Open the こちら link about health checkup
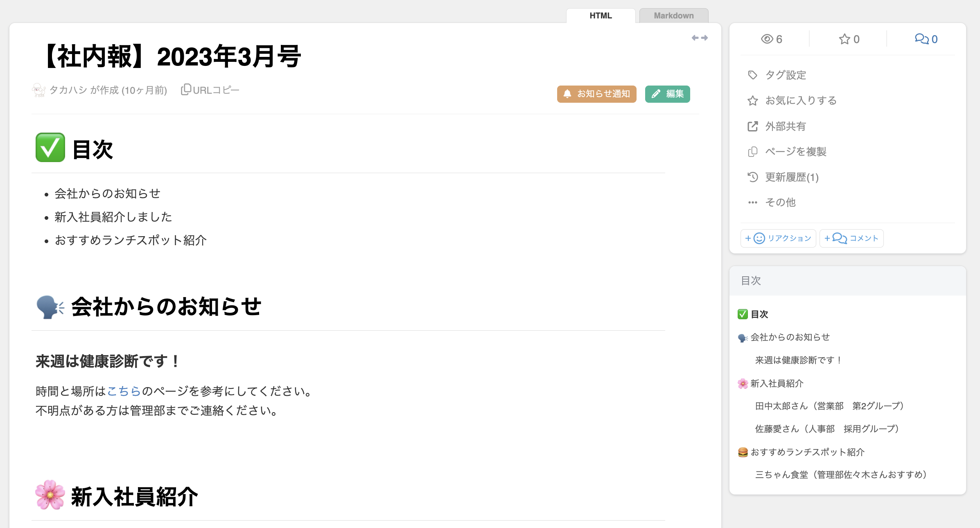The width and height of the screenshot is (980, 528). click(x=124, y=391)
